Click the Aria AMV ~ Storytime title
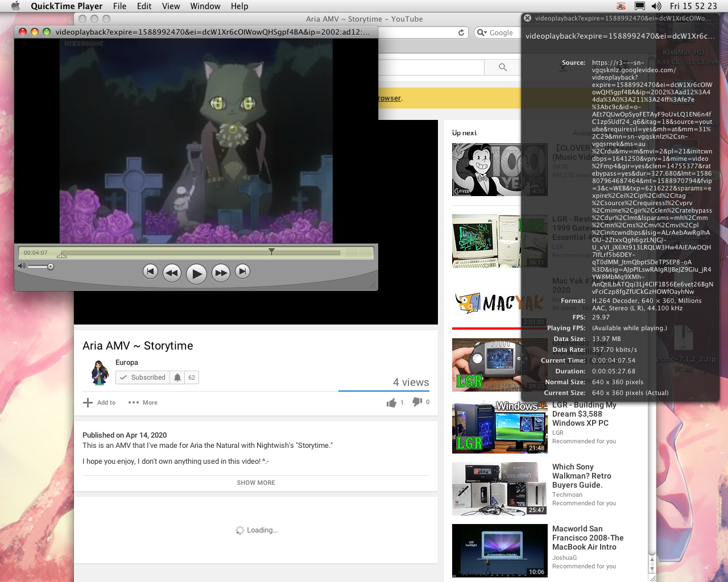 pos(138,346)
